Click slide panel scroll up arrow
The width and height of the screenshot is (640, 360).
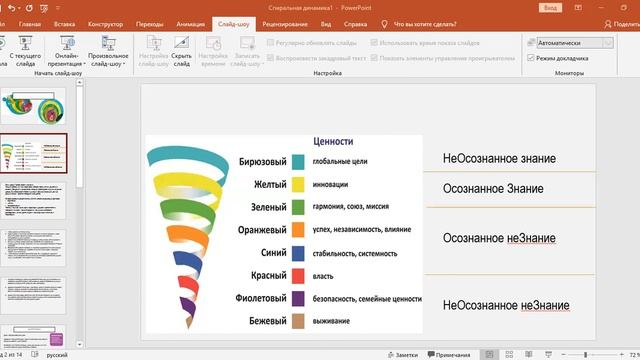click(80, 82)
